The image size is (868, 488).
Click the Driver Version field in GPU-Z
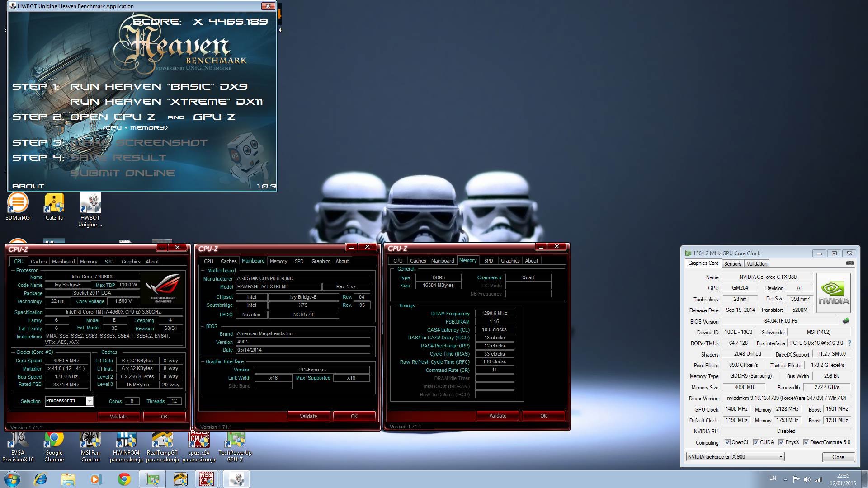(787, 398)
